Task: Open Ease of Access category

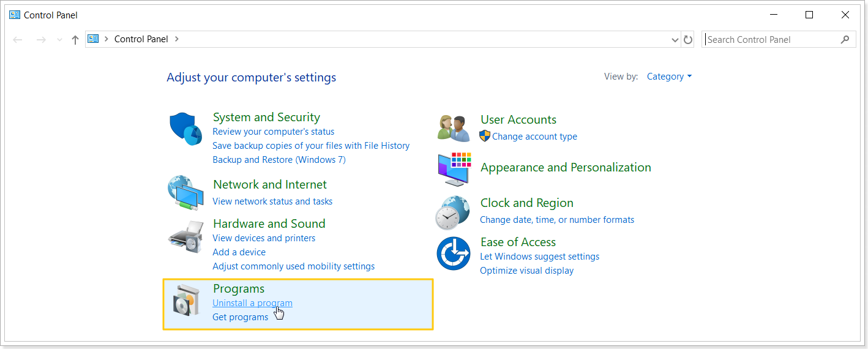Action: click(518, 242)
